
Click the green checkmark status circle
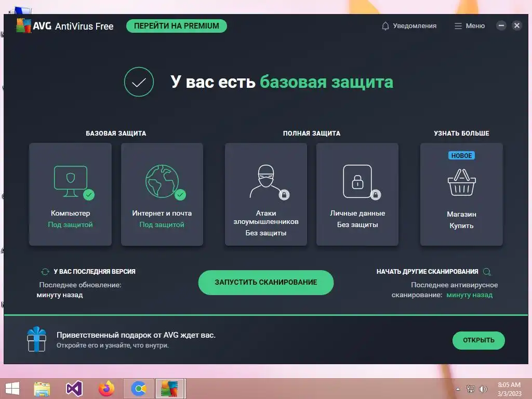[139, 82]
